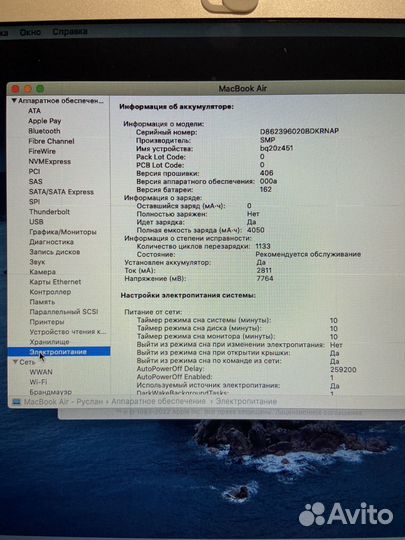This screenshot has width=405, height=540.
Task: Minimize the MacBook Air window
Action: coord(28,89)
